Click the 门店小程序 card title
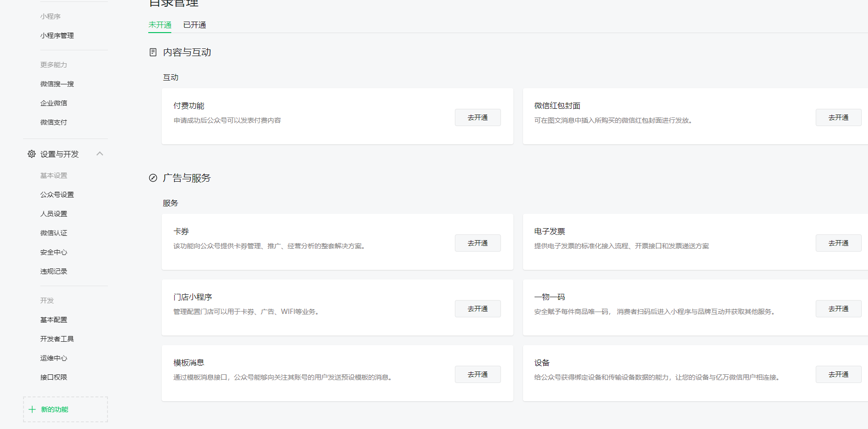The width and height of the screenshot is (868, 429). [x=193, y=297]
